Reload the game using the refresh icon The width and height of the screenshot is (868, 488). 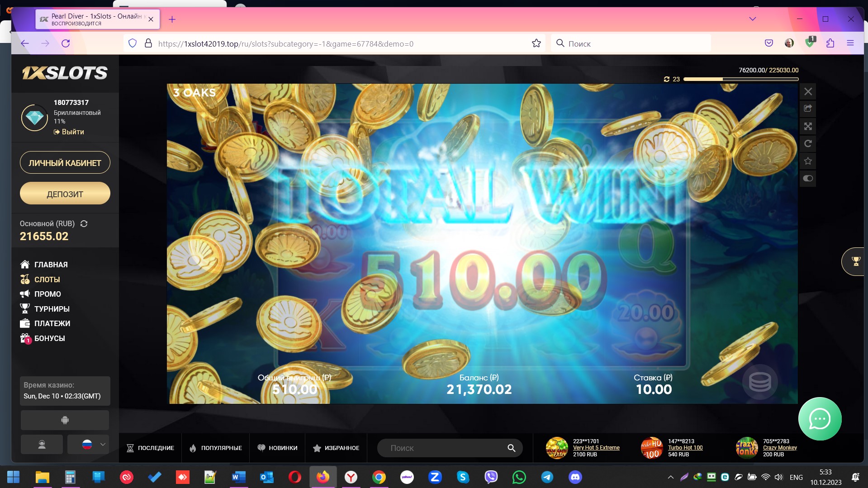tap(808, 144)
